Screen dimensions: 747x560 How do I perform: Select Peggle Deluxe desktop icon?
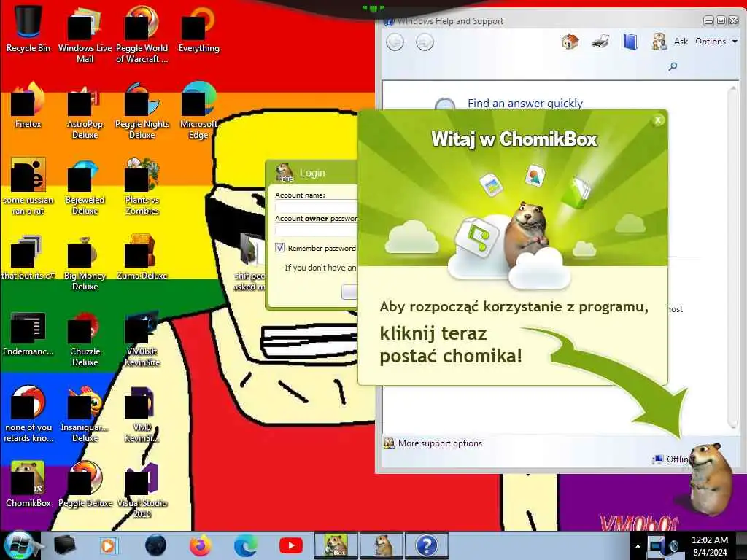(85, 484)
